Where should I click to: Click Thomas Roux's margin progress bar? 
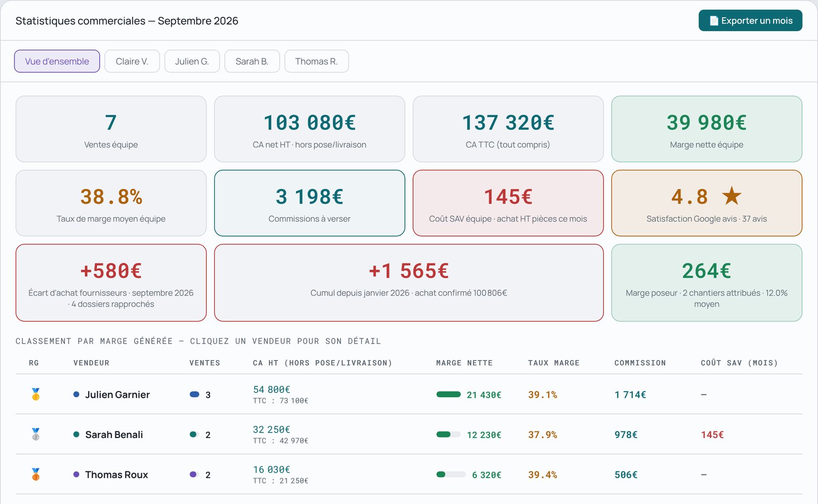451,474
